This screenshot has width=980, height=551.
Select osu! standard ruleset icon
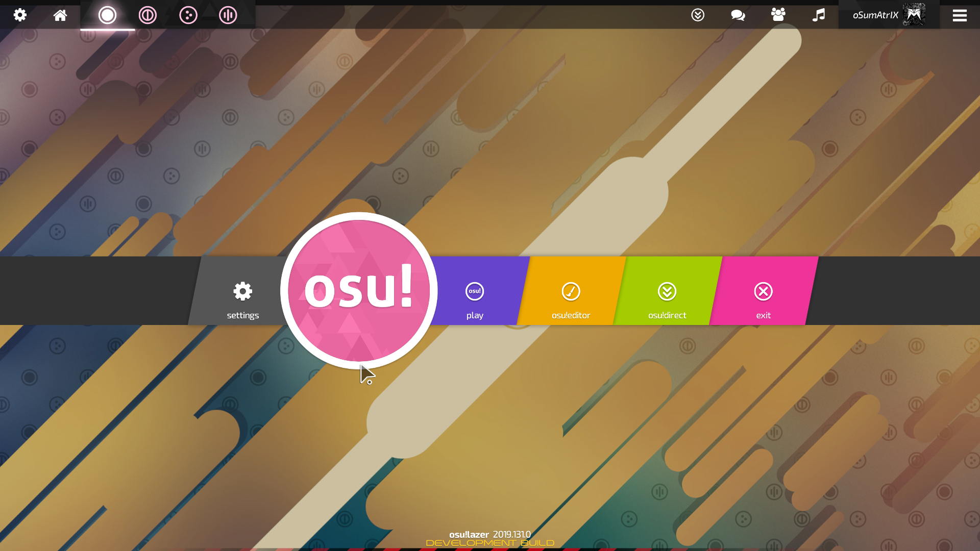pos(107,15)
